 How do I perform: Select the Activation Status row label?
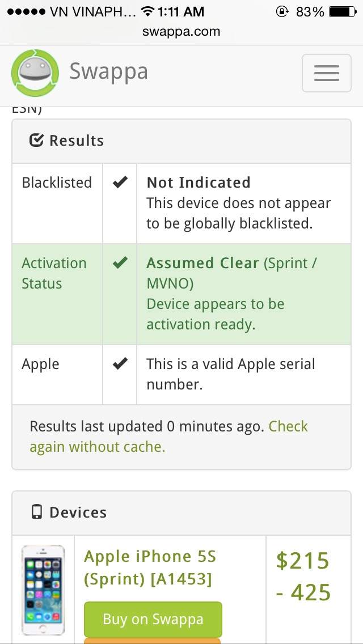(x=54, y=273)
